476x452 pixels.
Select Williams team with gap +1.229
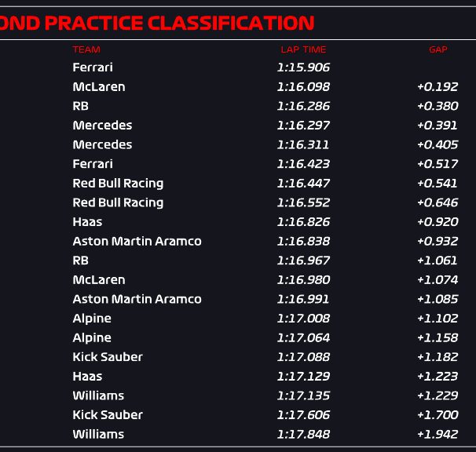tap(98, 395)
